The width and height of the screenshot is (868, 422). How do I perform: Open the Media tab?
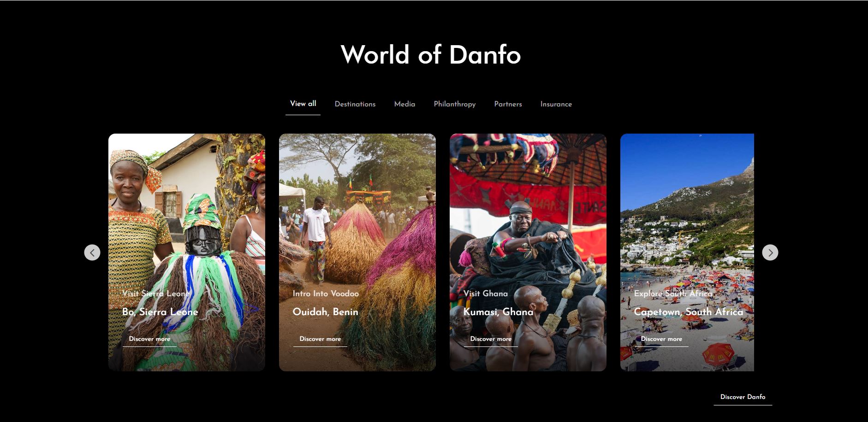tap(404, 104)
